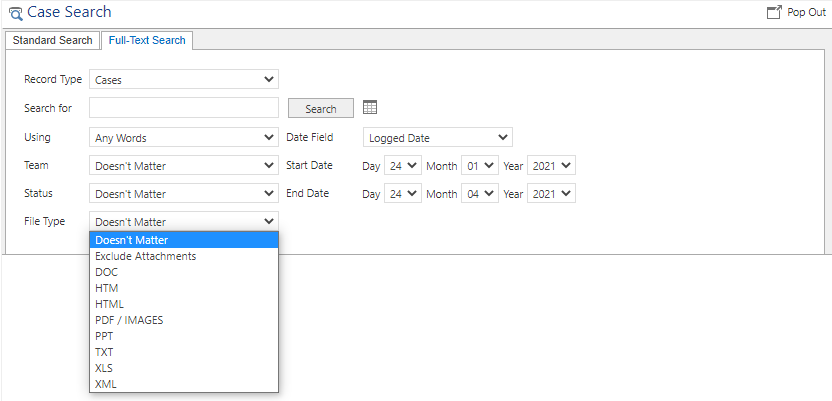Click the Start Date label

click(x=309, y=165)
